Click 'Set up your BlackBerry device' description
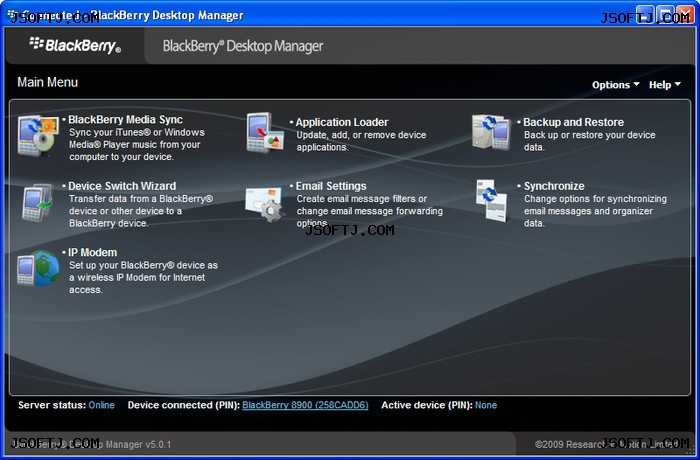The width and height of the screenshot is (700, 460). 143,277
